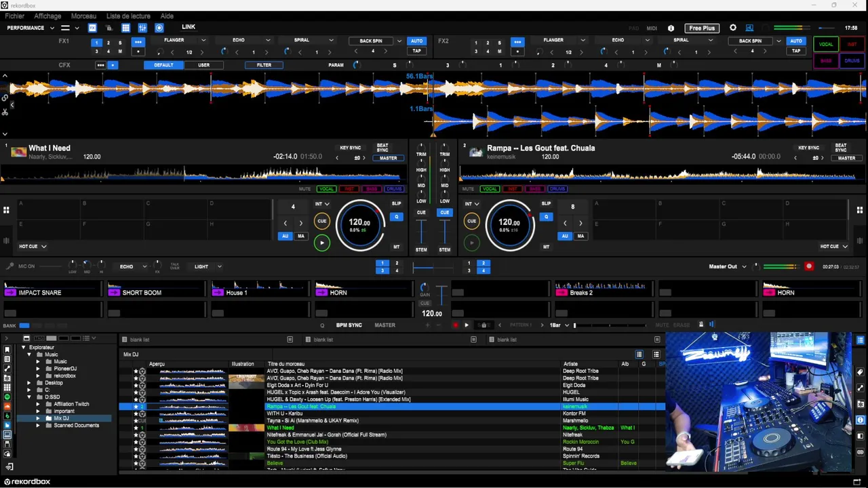Toggle deck 1 quantize Q button
Image resolution: width=868 pixels, height=488 pixels.
click(x=396, y=217)
